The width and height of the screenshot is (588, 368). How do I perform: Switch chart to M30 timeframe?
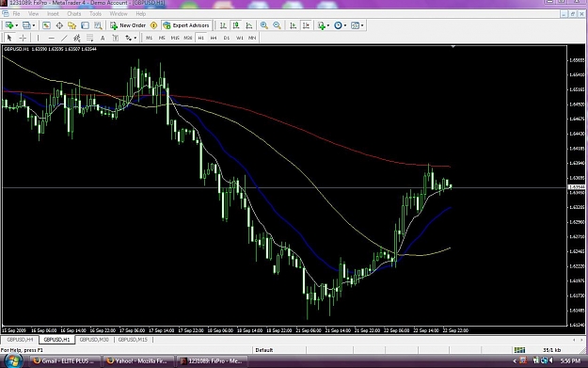(x=188, y=38)
